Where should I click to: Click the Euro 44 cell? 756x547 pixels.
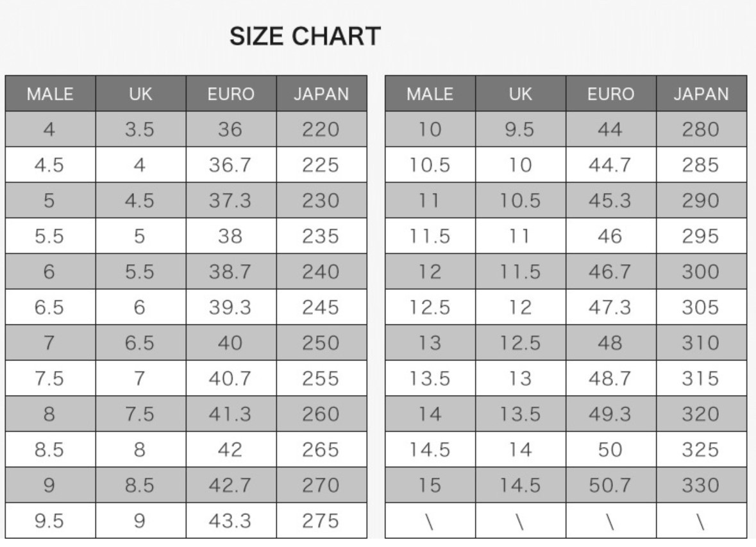(610, 130)
